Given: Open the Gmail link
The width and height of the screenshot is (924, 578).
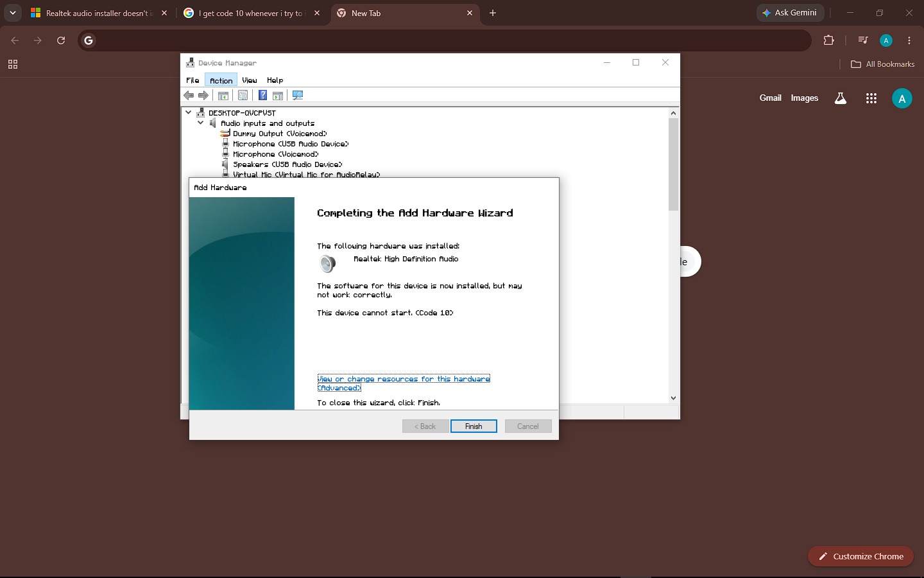Looking at the screenshot, I should (770, 98).
